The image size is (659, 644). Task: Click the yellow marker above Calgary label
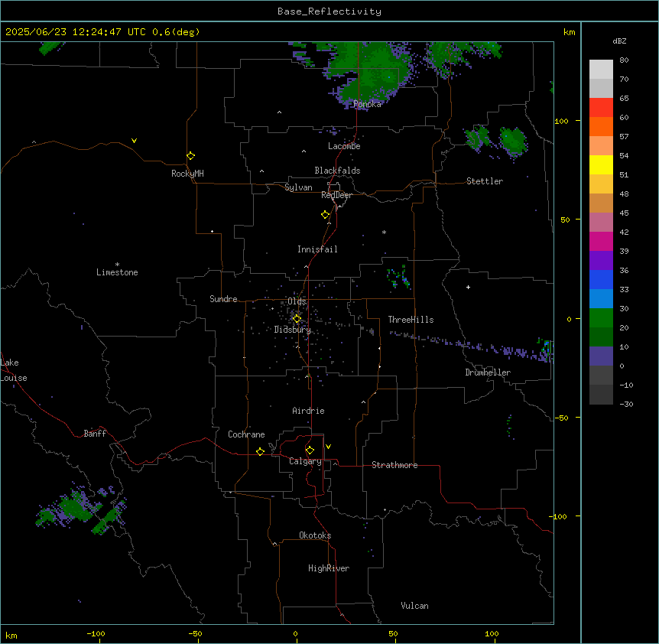pos(310,450)
